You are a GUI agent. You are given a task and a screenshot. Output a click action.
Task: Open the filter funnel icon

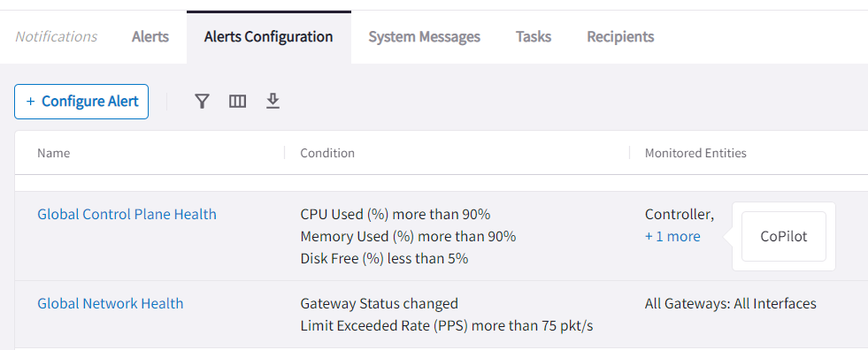(202, 101)
